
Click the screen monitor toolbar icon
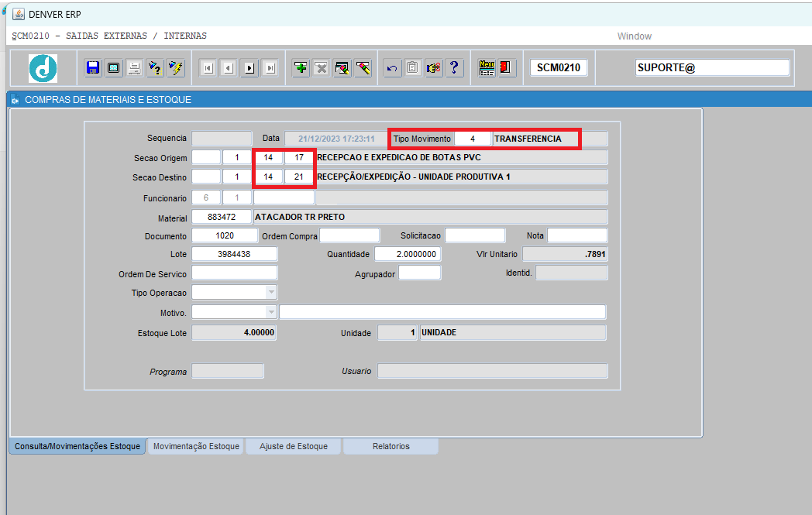coord(114,68)
